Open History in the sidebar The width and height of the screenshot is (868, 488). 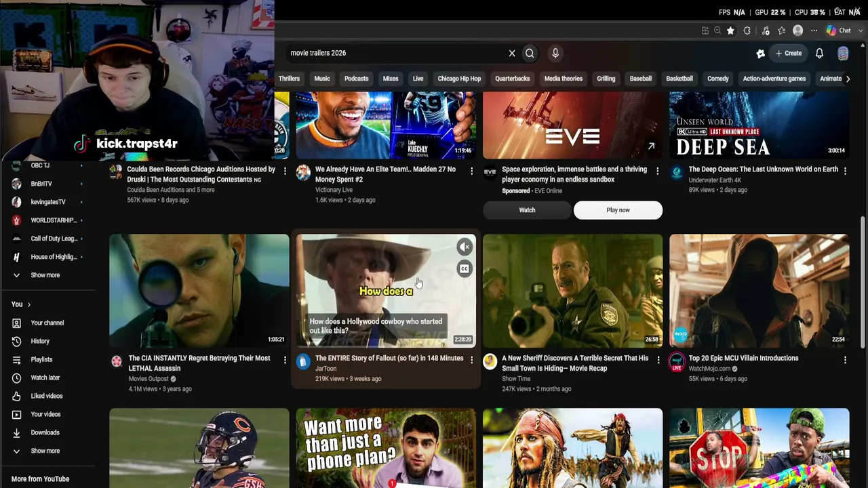pos(40,342)
